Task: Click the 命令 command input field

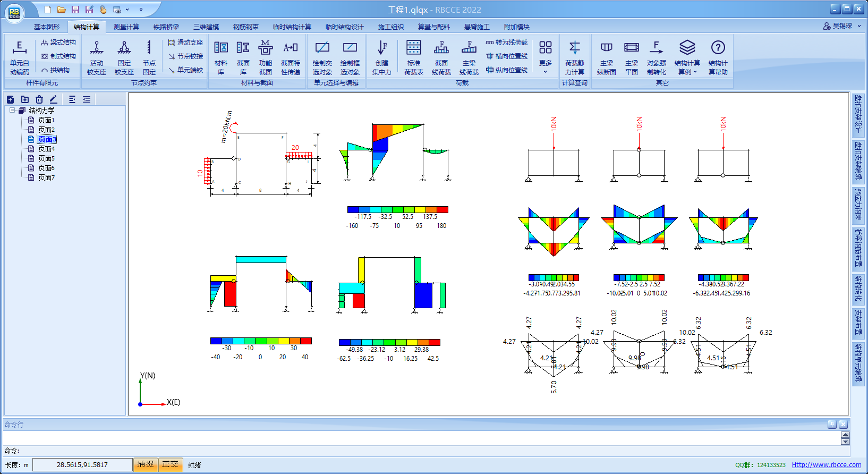Action: coord(425,451)
